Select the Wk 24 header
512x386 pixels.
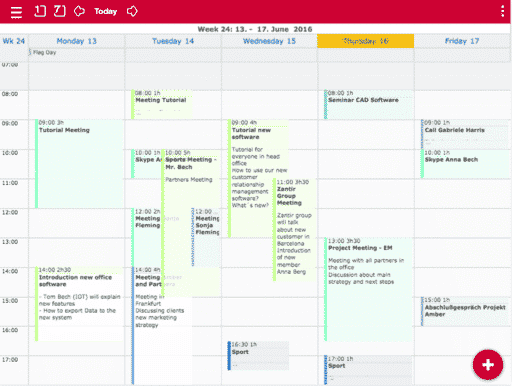pos(14,41)
